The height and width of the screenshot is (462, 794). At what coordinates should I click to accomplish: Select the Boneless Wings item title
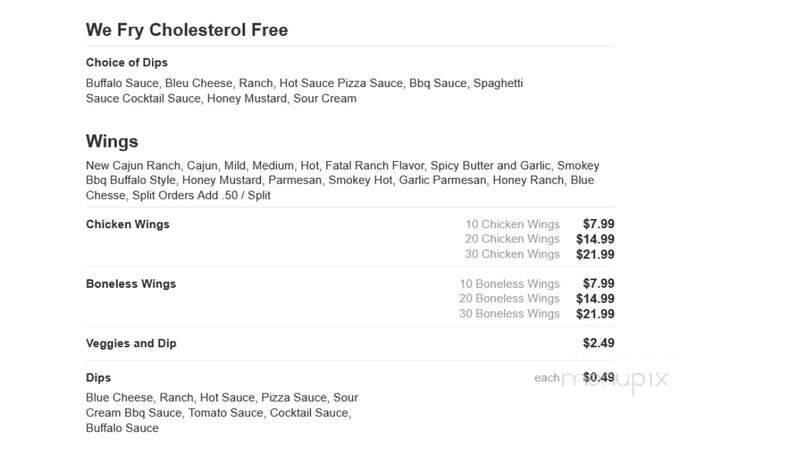click(x=131, y=284)
